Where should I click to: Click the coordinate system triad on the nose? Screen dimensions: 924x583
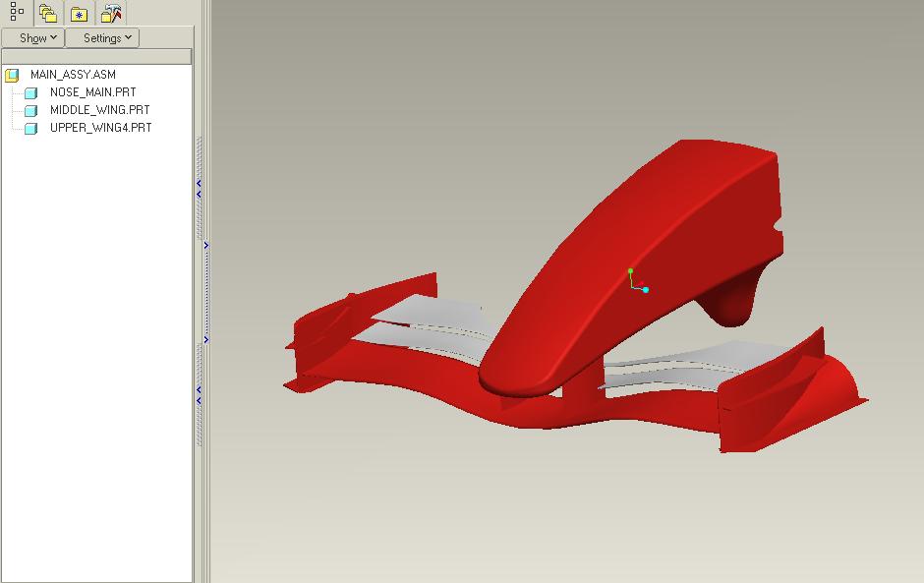pyautogui.click(x=638, y=280)
